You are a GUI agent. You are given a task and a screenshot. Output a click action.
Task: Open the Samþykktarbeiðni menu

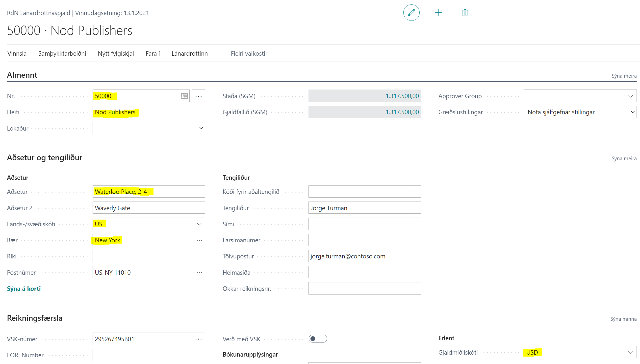coord(62,53)
